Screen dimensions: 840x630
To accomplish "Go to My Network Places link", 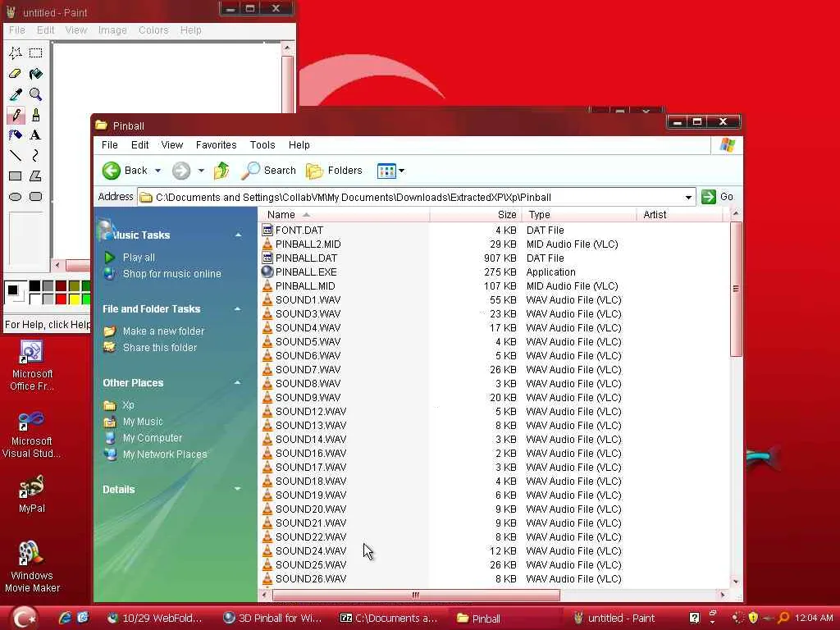I will (164, 454).
